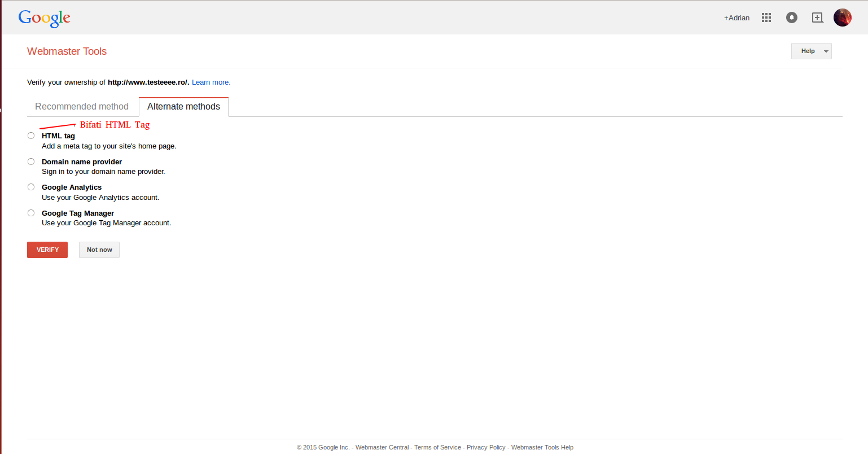Open the Google apps grid

(766, 18)
